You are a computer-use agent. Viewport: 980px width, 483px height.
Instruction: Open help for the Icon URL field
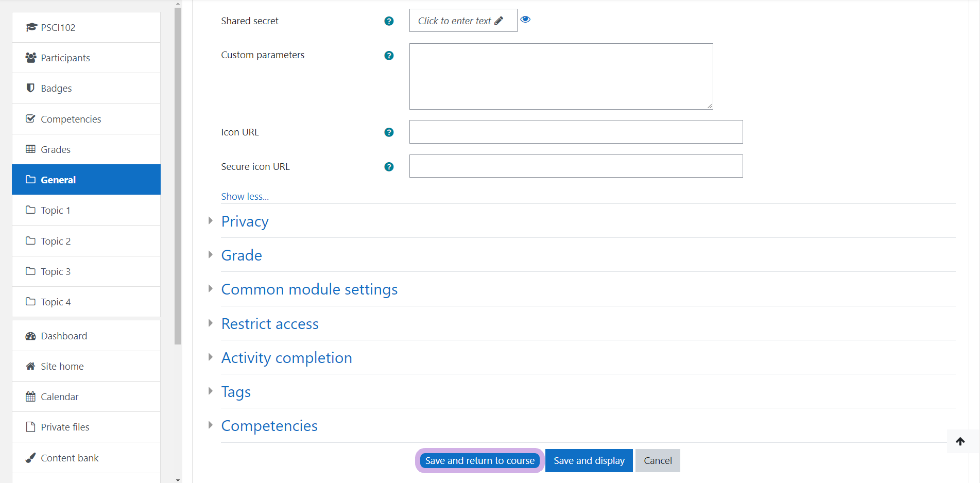coord(389,132)
